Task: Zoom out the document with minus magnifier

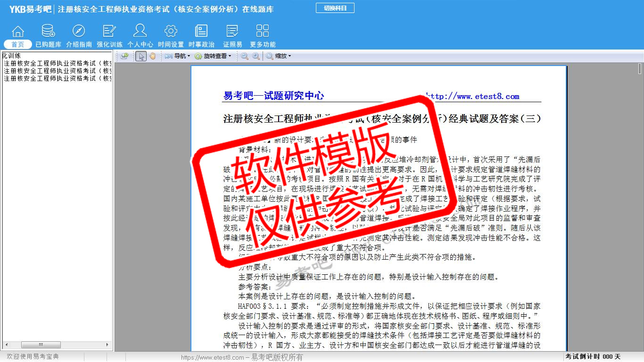Action: click(245, 56)
